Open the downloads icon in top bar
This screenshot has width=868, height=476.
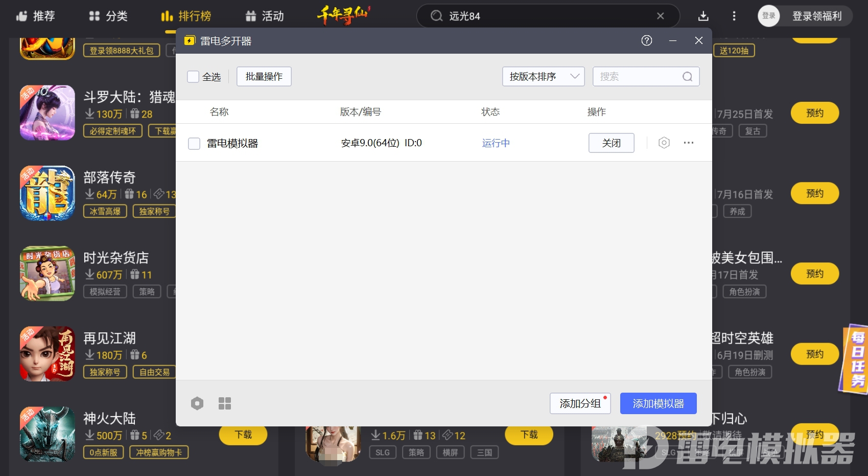(x=703, y=16)
